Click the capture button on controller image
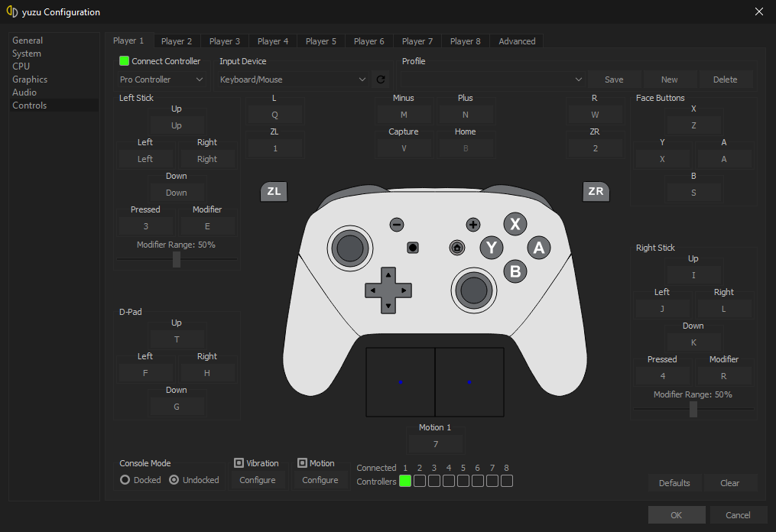This screenshot has width=776, height=532. coord(413,248)
